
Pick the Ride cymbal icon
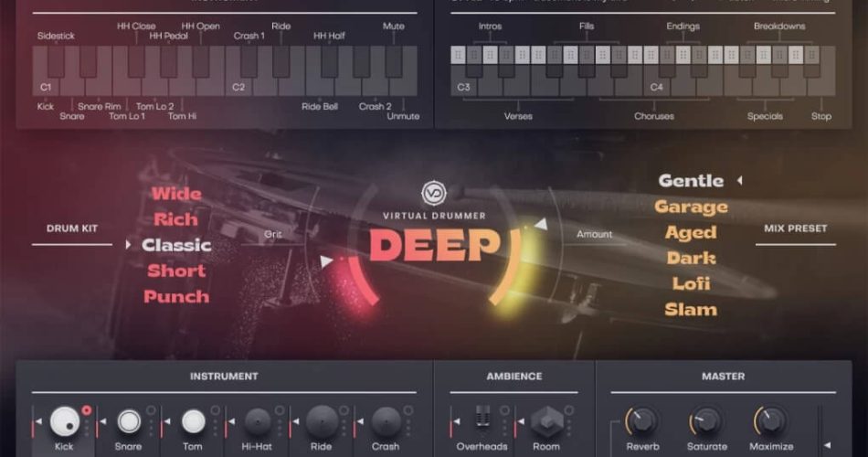click(x=321, y=421)
